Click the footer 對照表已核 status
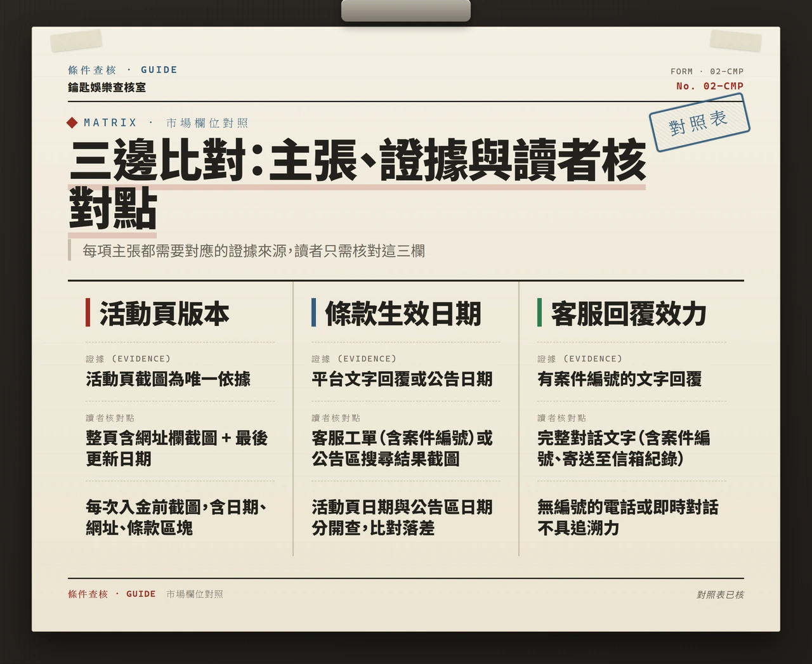Screen dimensions: 812x664 [x=720, y=595]
